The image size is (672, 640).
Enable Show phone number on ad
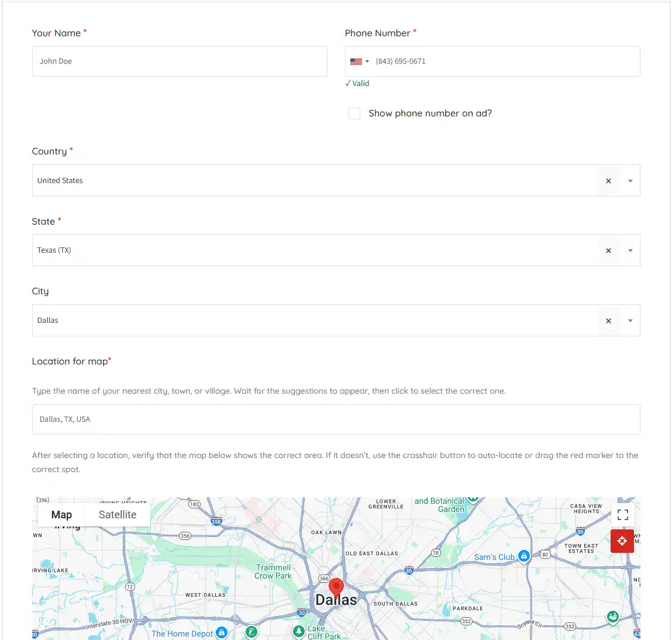[x=354, y=113]
